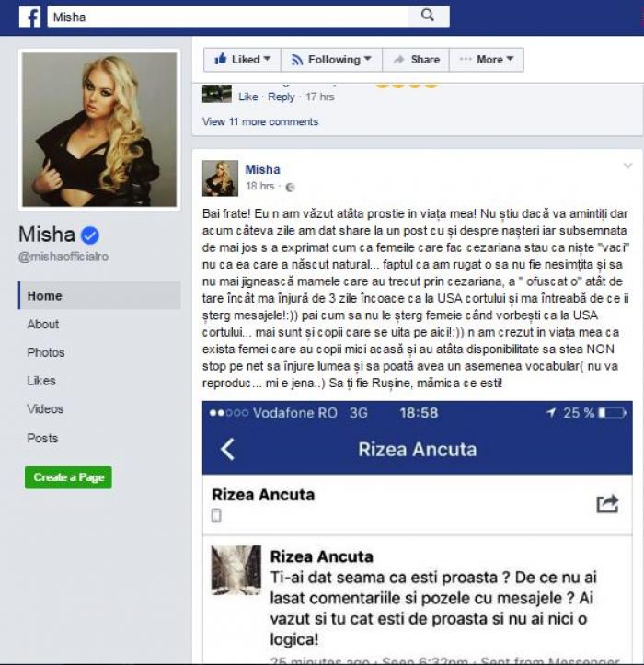Open the Liked dropdown
This screenshot has height=665, width=644.
click(242, 60)
